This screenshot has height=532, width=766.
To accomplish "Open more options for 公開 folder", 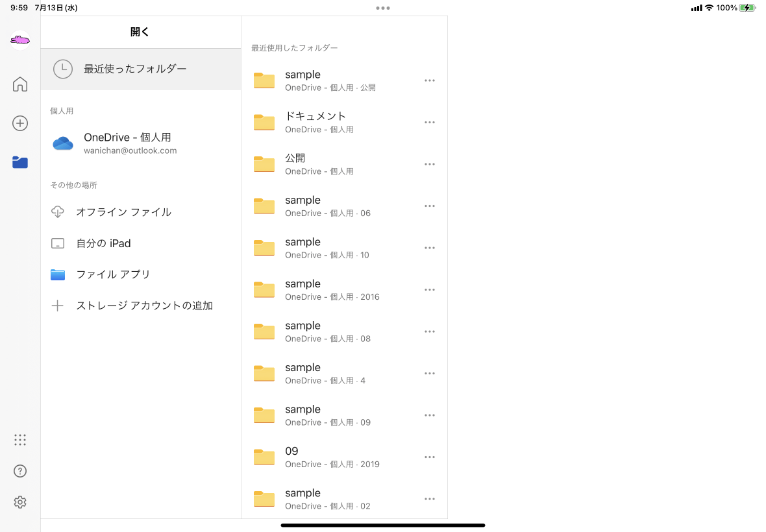I will (x=429, y=164).
